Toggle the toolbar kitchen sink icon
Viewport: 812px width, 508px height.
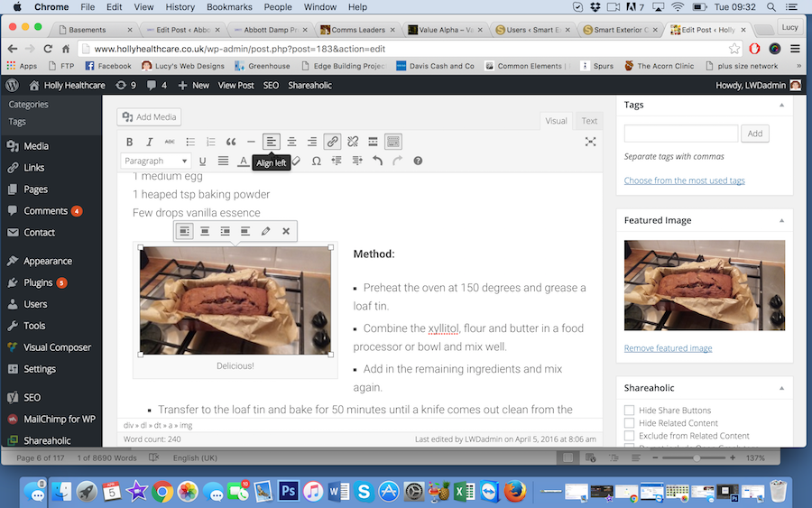(393, 142)
